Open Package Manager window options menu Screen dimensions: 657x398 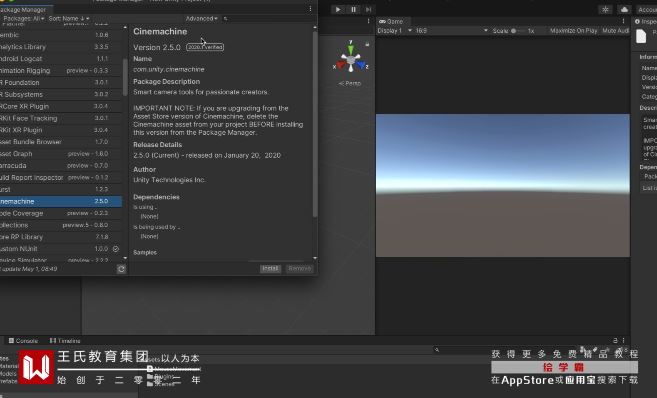[x=310, y=9]
